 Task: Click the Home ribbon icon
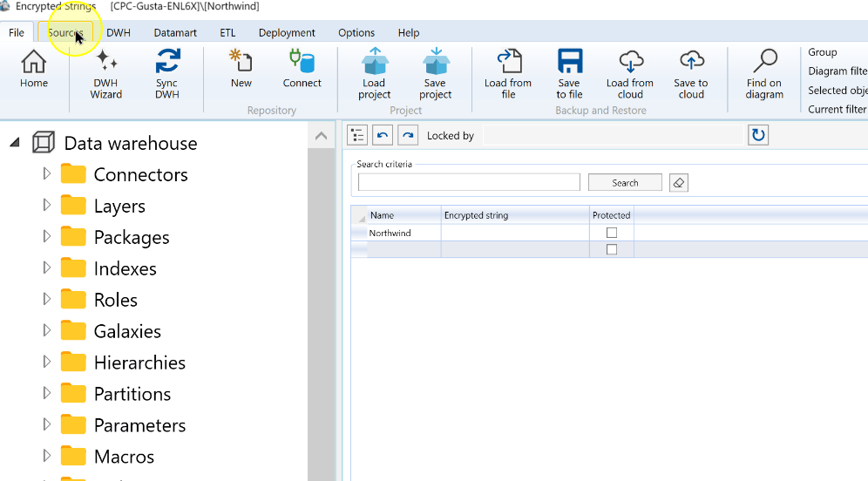tap(34, 69)
